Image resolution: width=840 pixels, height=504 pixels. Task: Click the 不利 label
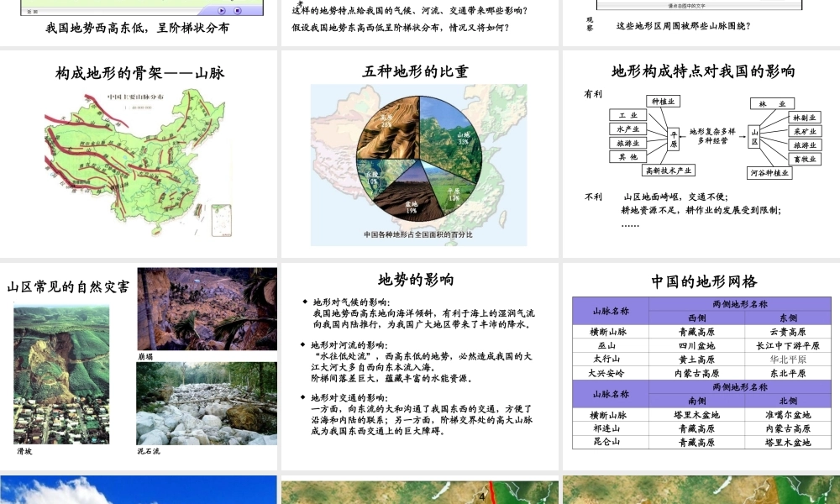[593, 197]
